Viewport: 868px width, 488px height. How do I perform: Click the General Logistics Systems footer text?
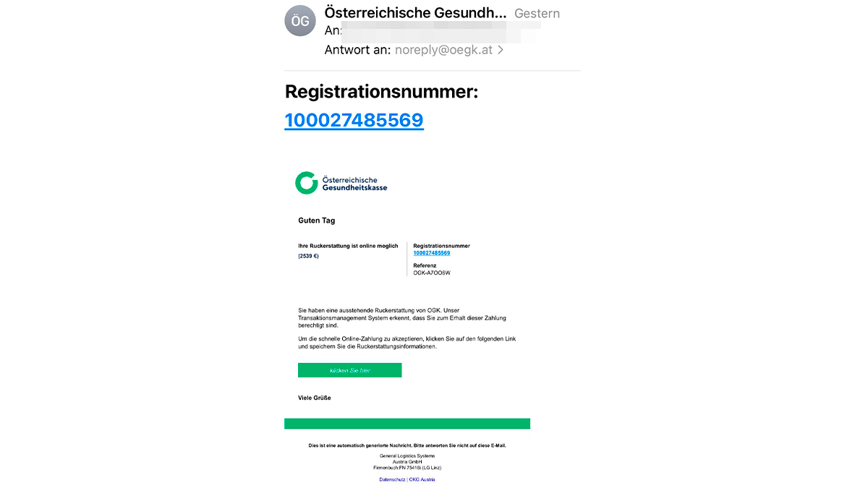pyautogui.click(x=407, y=456)
